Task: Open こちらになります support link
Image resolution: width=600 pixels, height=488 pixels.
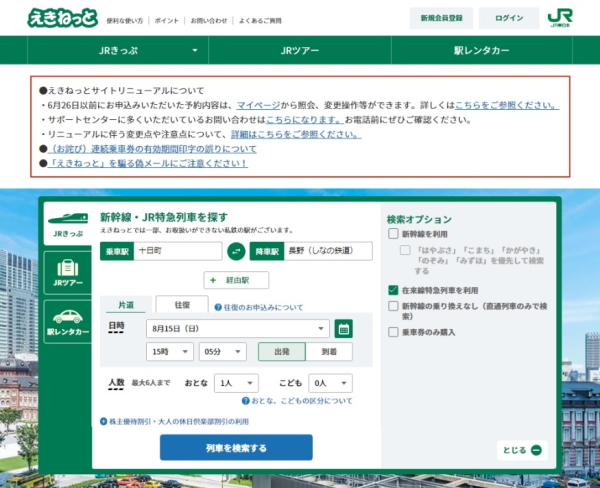Action: [305, 120]
